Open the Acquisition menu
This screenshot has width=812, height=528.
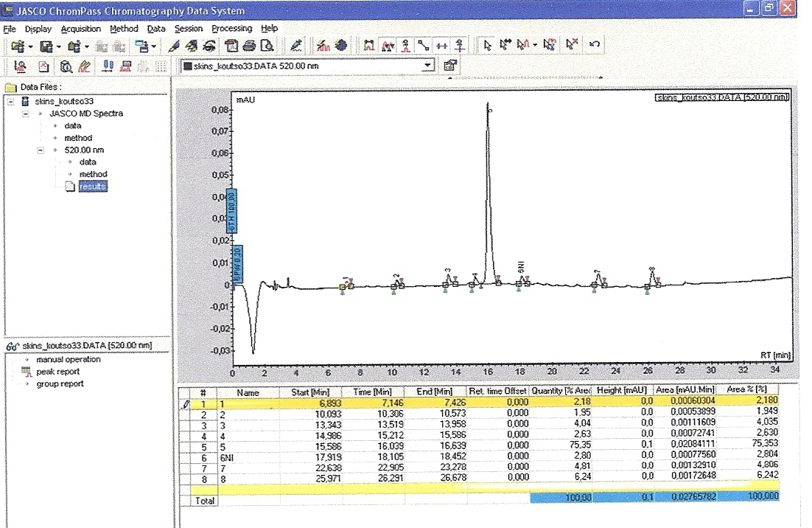(x=81, y=29)
